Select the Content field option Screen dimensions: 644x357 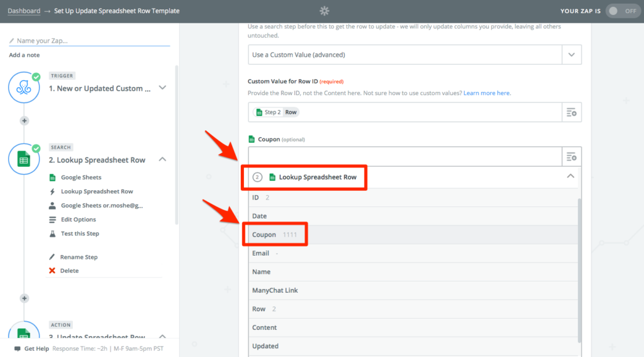tap(413, 327)
